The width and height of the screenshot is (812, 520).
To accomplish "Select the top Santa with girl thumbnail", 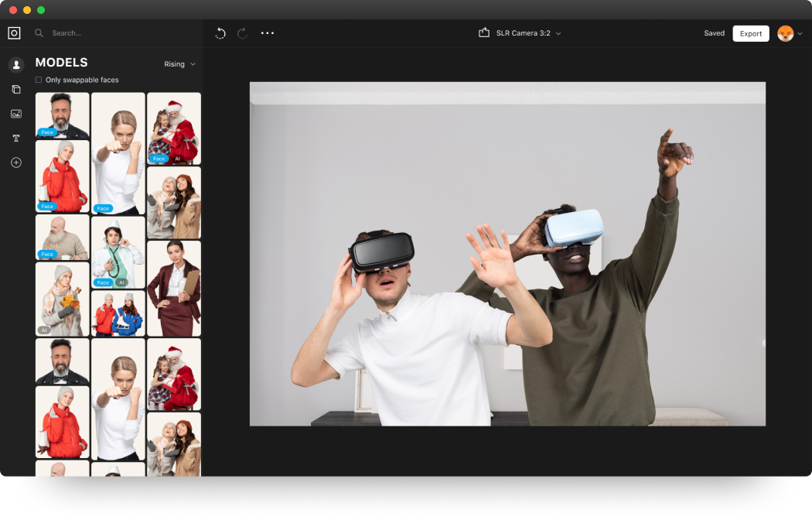I will pyautogui.click(x=174, y=128).
